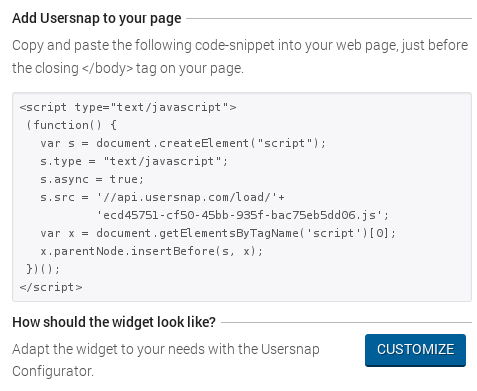Click the closing </script> tag line
The height and width of the screenshot is (391, 477).
pos(51,287)
